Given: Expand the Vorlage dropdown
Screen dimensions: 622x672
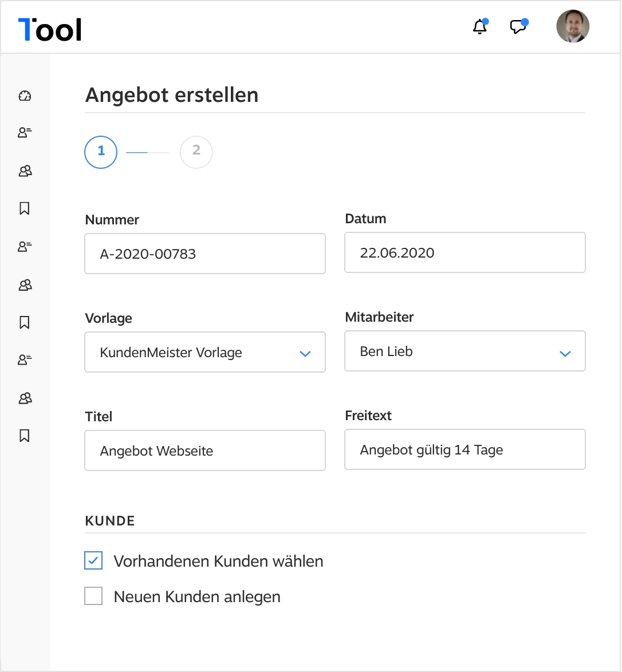Looking at the screenshot, I should click(x=205, y=353).
